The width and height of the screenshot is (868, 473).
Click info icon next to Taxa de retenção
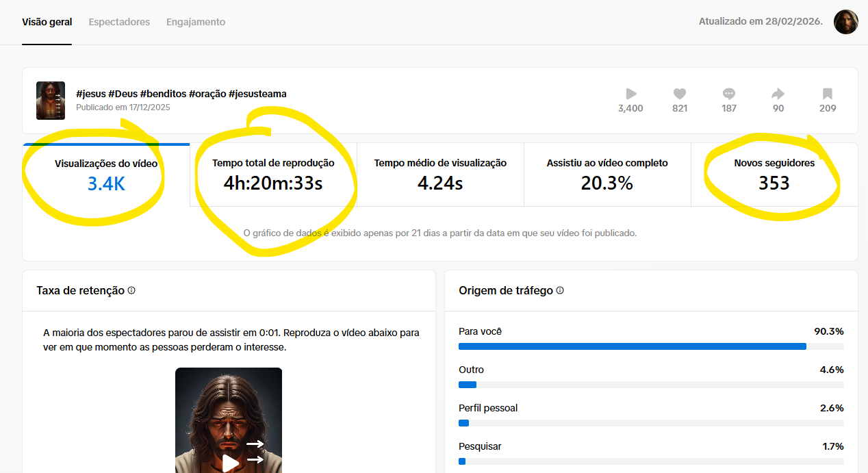(x=131, y=290)
